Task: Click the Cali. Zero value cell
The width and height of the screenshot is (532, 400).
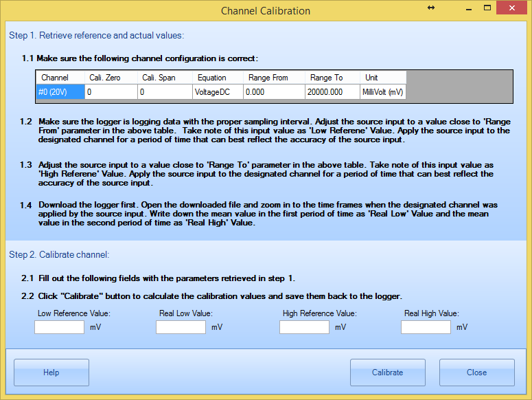Action: tap(111, 91)
